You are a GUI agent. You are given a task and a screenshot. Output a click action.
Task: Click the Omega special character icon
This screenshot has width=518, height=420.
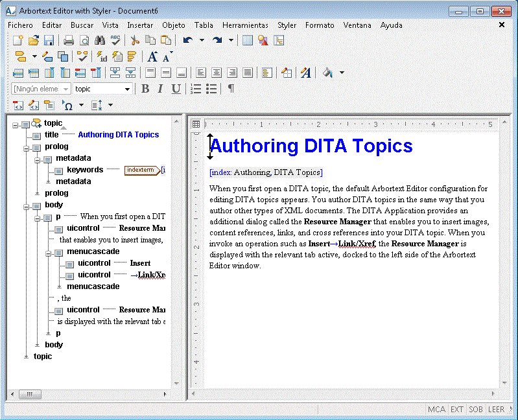67,106
